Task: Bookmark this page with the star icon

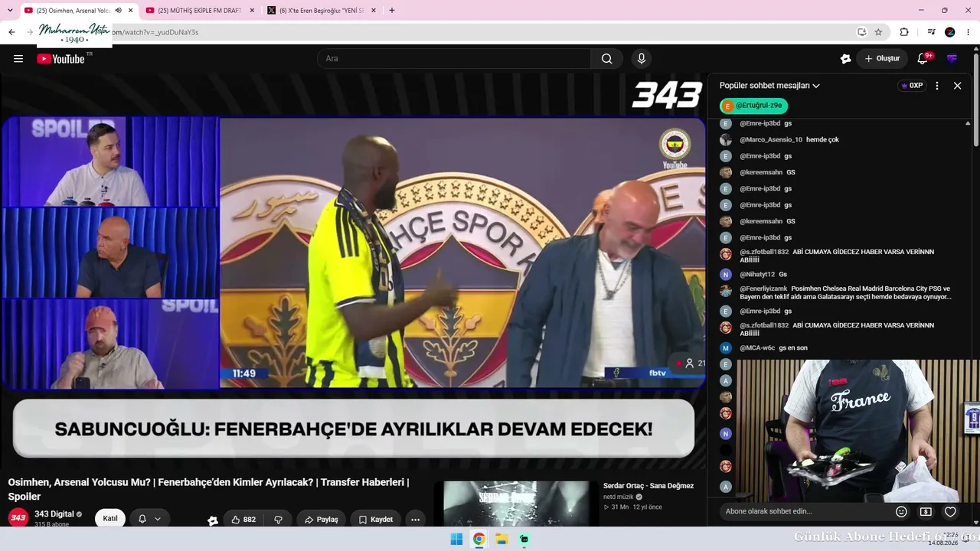Action: 878,32
